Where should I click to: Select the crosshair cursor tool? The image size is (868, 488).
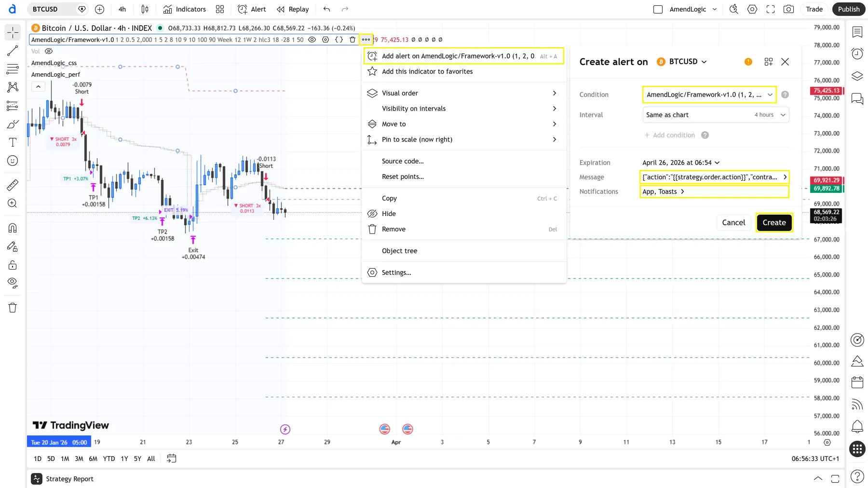[13, 32]
